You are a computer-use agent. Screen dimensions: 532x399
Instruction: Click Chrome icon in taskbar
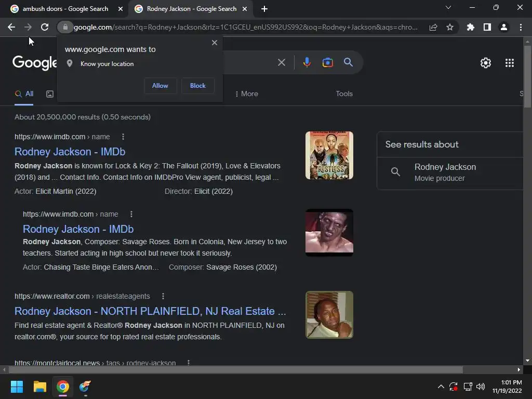[x=63, y=387]
